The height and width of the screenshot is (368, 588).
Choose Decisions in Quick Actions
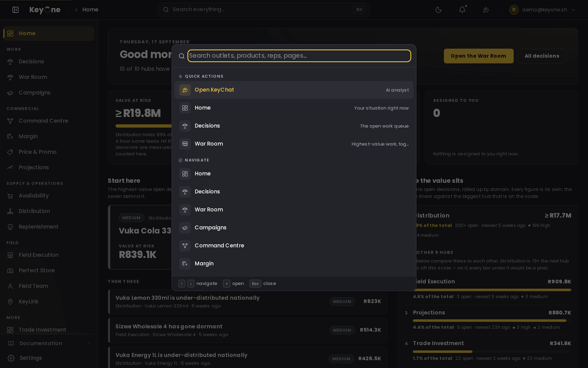click(x=294, y=126)
